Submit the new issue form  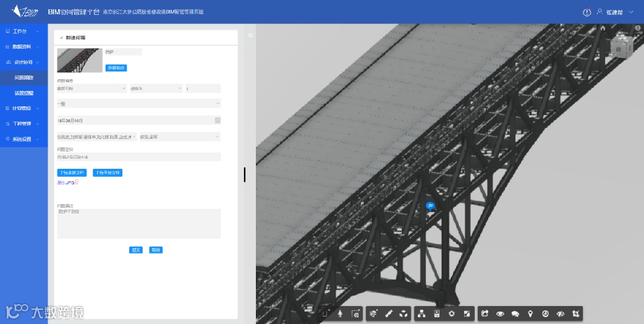coord(135,250)
